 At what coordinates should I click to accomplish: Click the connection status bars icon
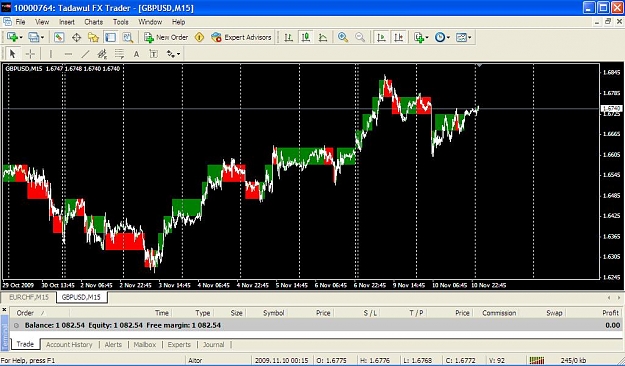[537, 360]
